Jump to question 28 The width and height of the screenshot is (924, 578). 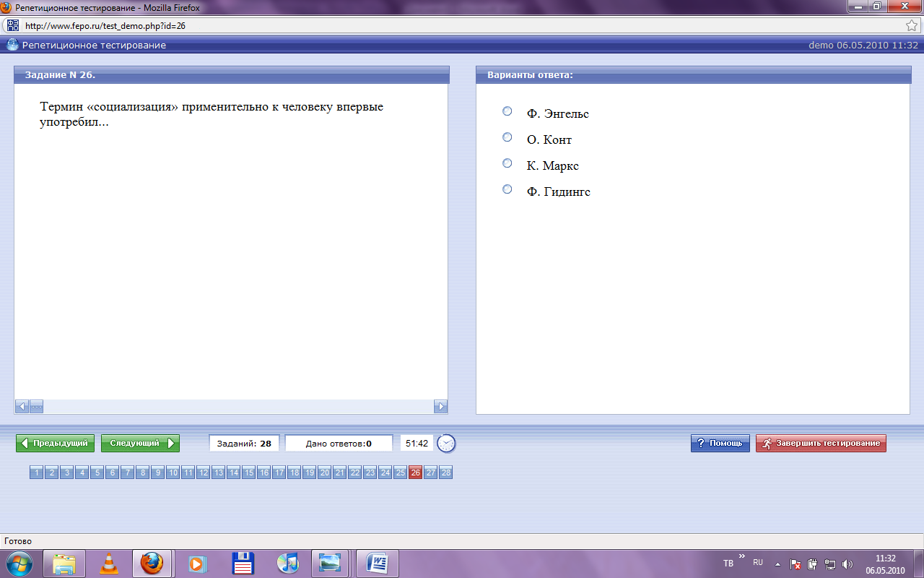(445, 473)
